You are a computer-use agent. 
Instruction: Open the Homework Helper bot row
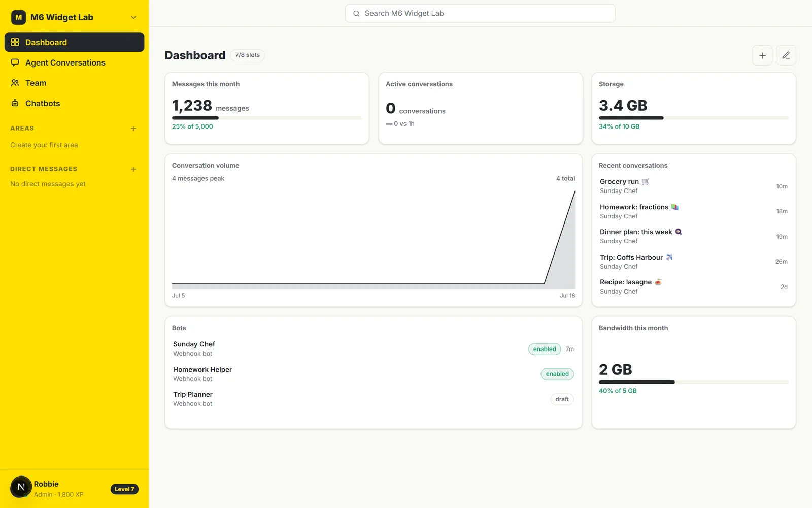[374, 374]
